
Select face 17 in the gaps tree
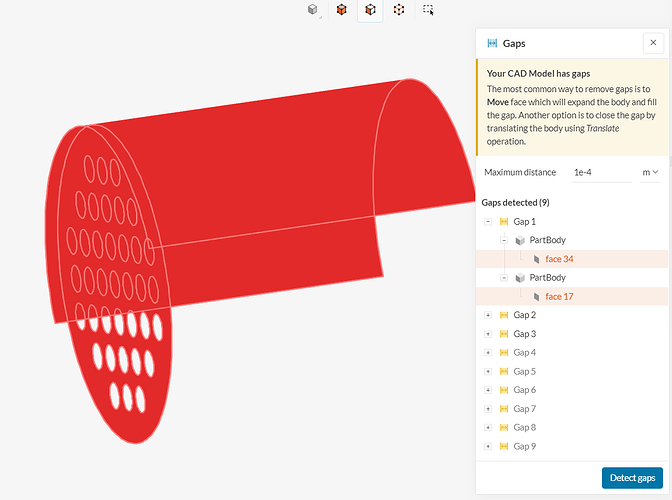pyautogui.click(x=559, y=297)
